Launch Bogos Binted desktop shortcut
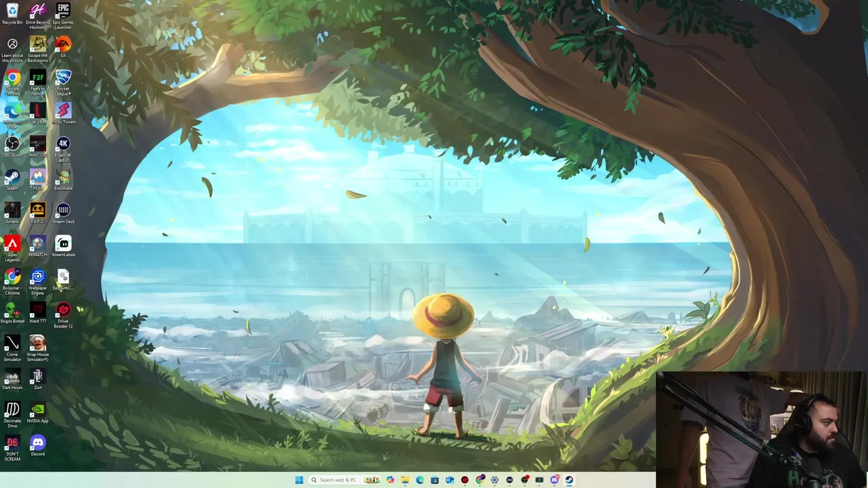This screenshot has height=488, width=868. 12,312
